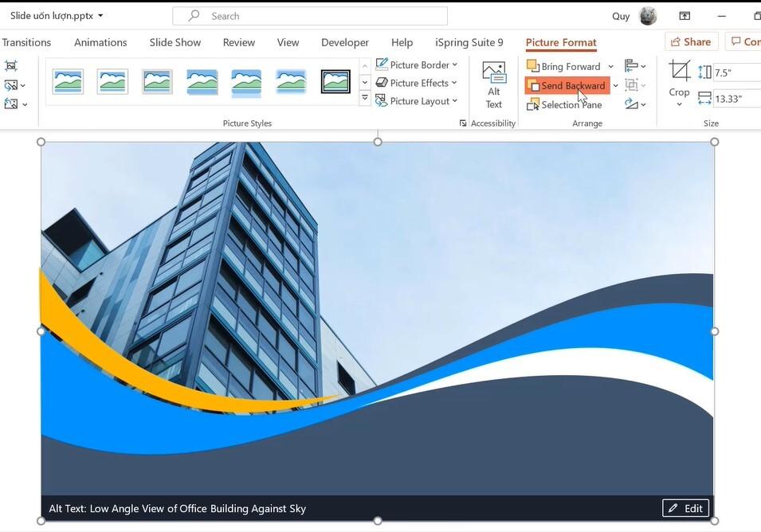Screen dimensions: 761x532
Task: Click the shape height field showing 7.5"
Action: [x=737, y=72]
